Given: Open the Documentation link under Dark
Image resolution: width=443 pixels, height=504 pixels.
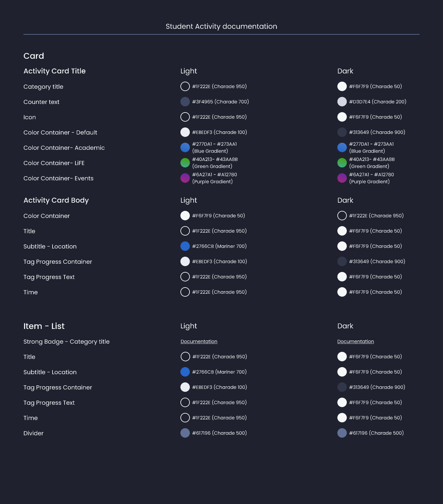Looking at the screenshot, I should (x=356, y=342).
